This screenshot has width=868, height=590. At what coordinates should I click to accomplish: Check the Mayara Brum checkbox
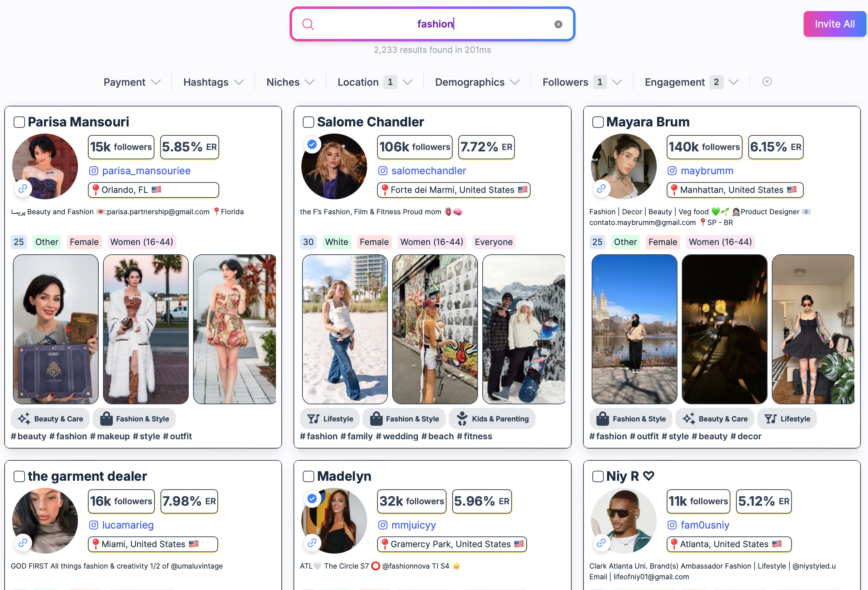coord(598,122)
